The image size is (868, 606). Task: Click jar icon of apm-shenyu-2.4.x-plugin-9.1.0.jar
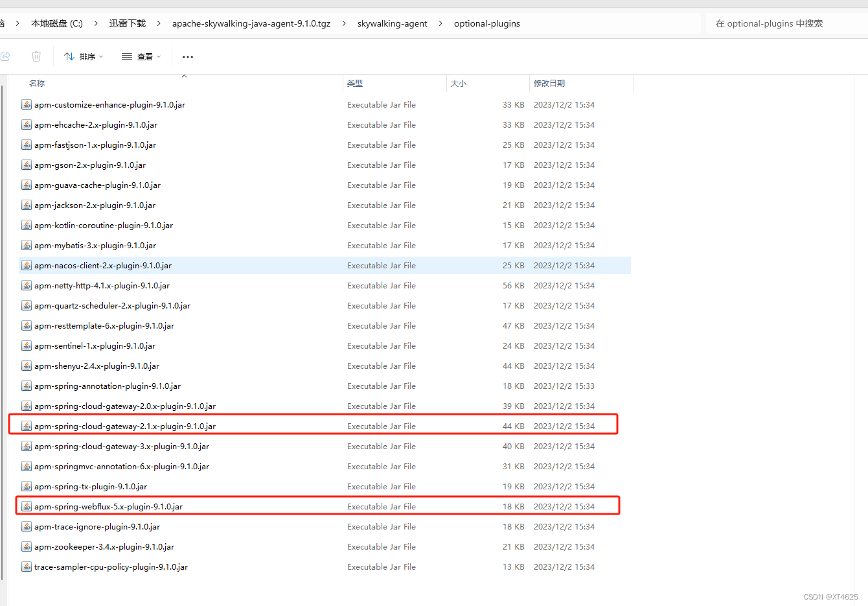27,366
